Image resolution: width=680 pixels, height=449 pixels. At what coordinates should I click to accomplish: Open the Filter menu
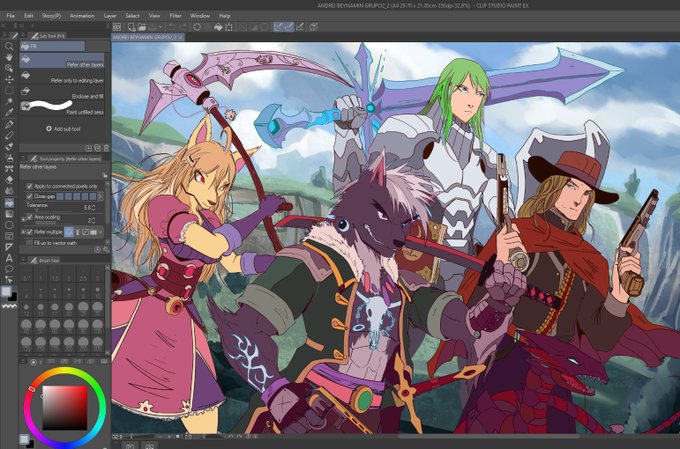[x=175, y=16]
